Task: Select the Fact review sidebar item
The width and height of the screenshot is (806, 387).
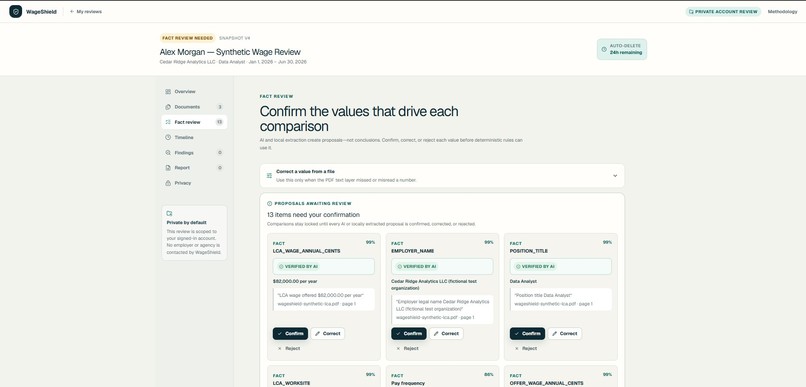Action: pos(194,122)
